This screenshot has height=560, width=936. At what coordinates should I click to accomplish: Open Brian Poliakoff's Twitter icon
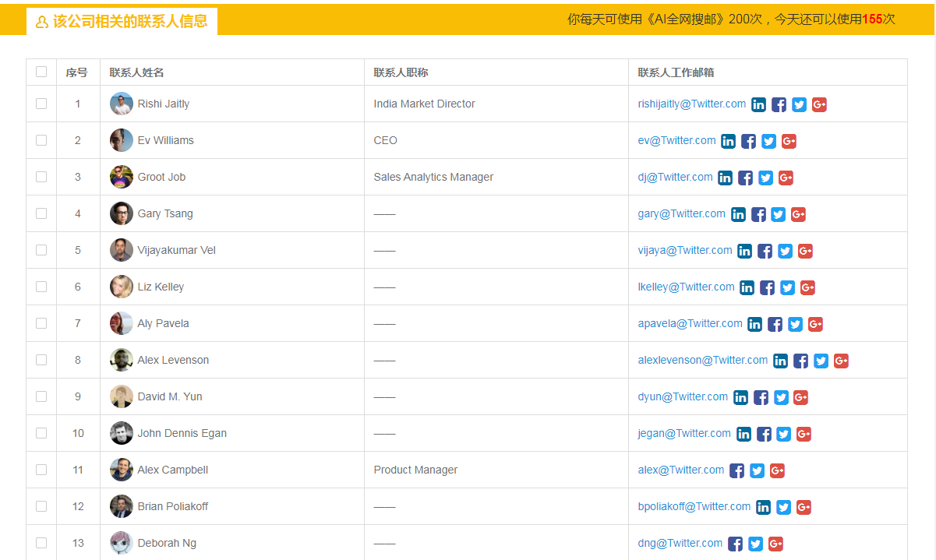pyautogui.click(x=783, y=508)
